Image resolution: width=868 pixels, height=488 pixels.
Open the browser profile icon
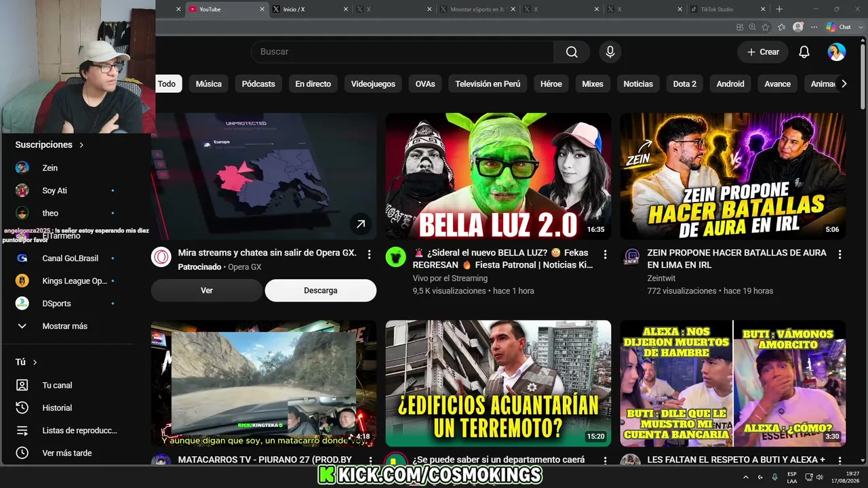[x=798, y=27]
